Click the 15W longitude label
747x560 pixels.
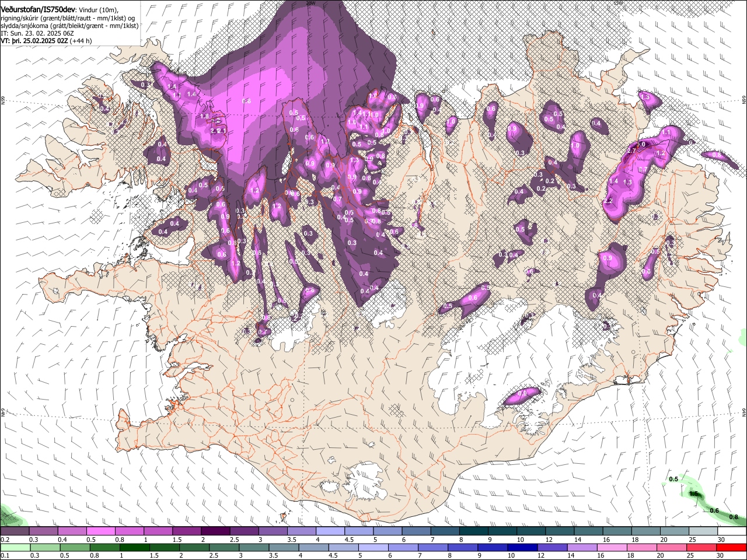click(x=618, y=3)
